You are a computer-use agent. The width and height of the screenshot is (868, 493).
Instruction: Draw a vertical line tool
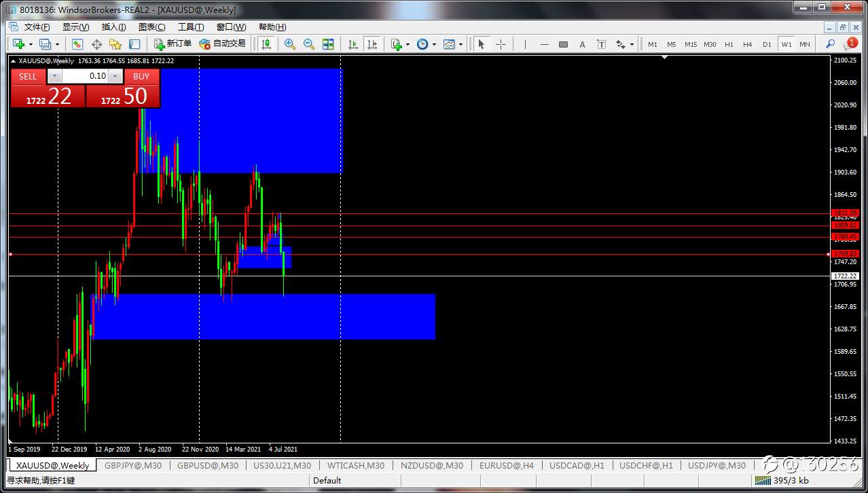click(x=525, y=44)
